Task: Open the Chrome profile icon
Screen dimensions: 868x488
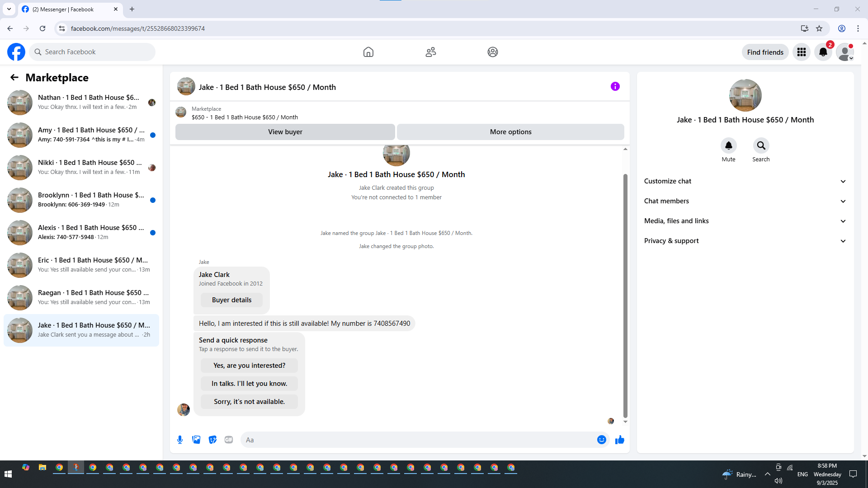Action: [842, 28]
